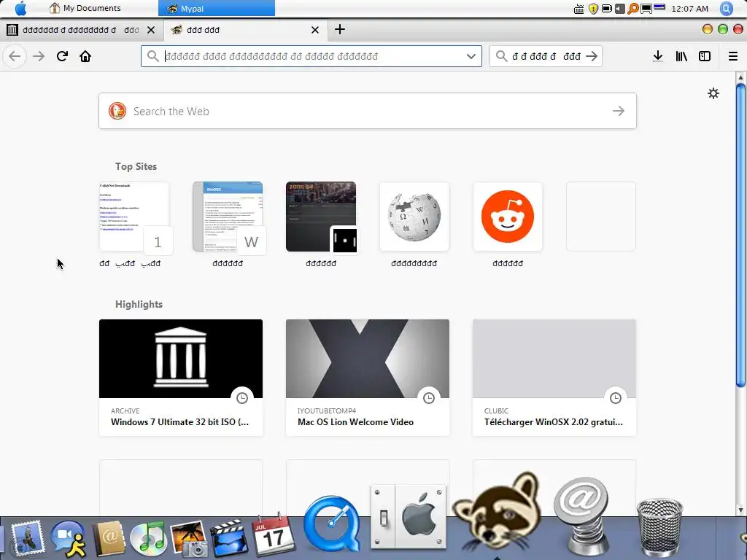747x560 pixels.
Task: Click the scrollbar up arrow
Action: point(740,77)
